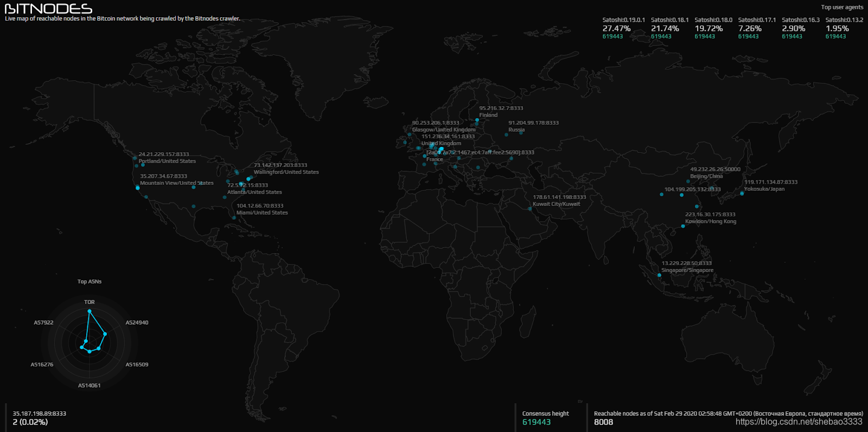This screenshot has height=432, width=868.
Task: Click the TOR label on the radar chart
Action: tap(90, 302)
